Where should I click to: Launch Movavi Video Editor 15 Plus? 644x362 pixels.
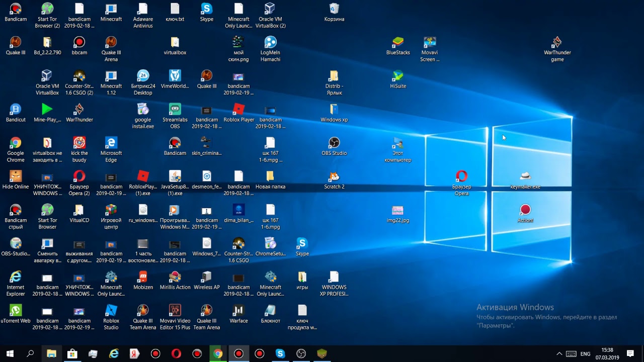coord(175,317)
